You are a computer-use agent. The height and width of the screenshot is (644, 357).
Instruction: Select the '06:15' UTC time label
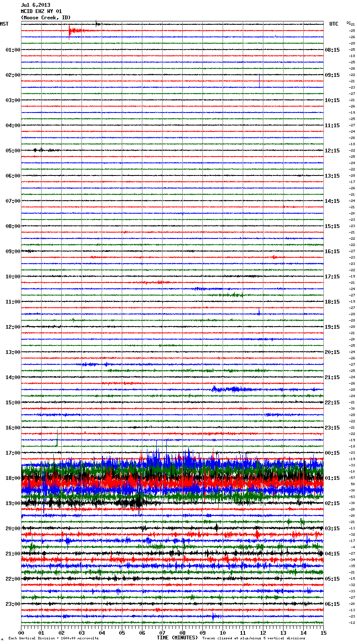coord(332,604)
